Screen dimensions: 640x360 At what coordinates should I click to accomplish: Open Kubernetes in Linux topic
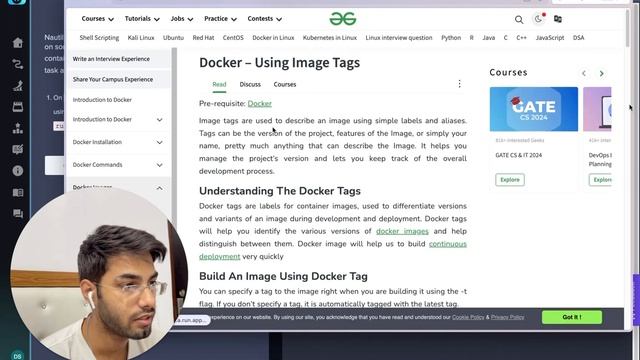click(330, 38)
